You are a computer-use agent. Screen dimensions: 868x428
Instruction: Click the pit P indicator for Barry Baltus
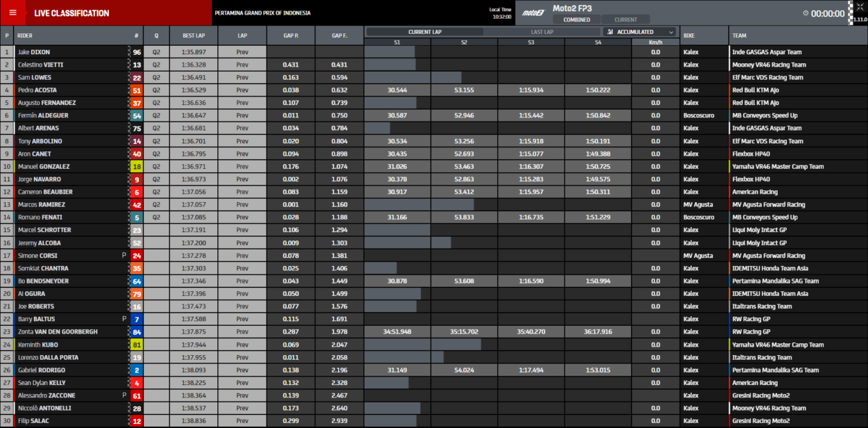pos(124,319)
